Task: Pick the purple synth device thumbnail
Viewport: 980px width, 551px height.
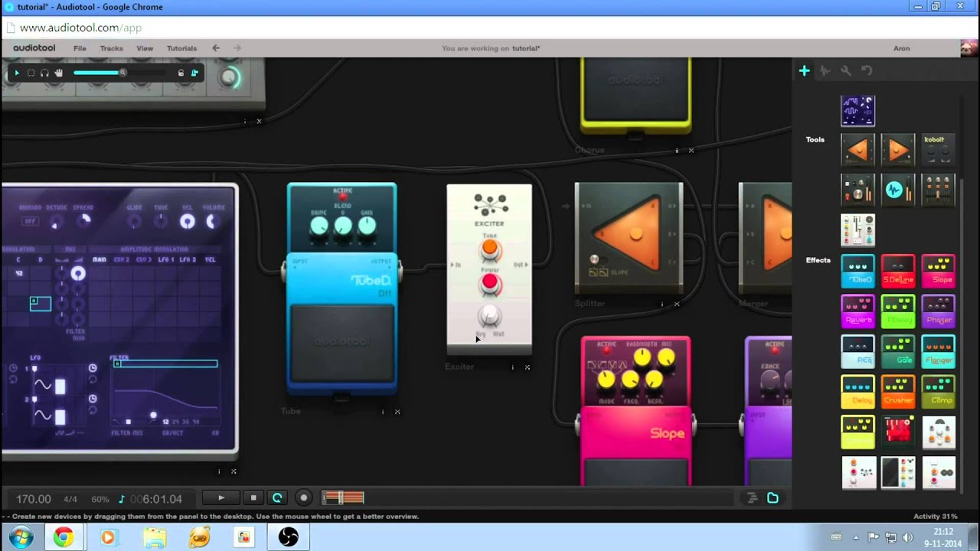Action: (857, 111)
